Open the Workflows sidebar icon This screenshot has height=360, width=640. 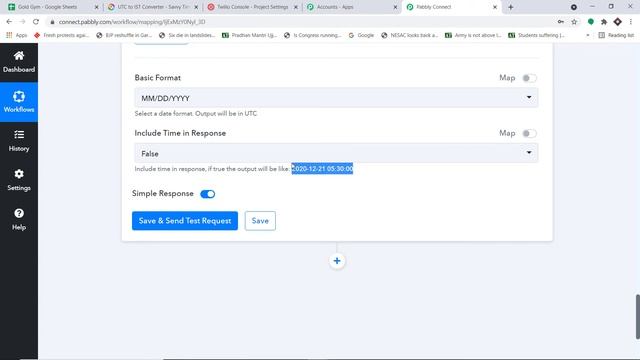[x=19, y=97]
